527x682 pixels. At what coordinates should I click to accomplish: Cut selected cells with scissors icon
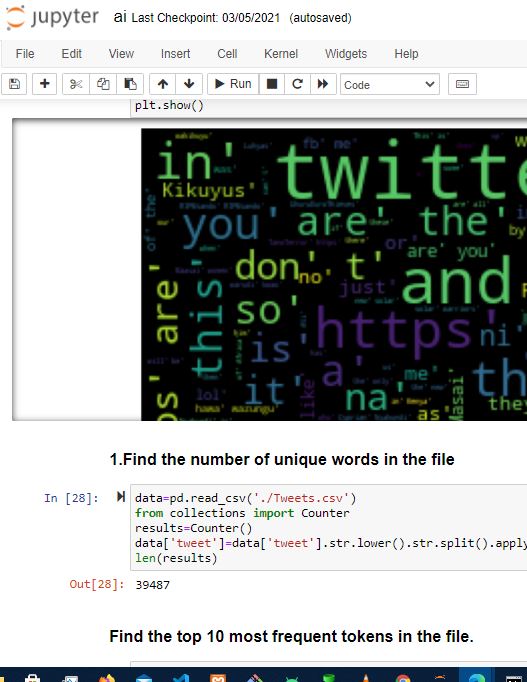click(x=76, y=84)
